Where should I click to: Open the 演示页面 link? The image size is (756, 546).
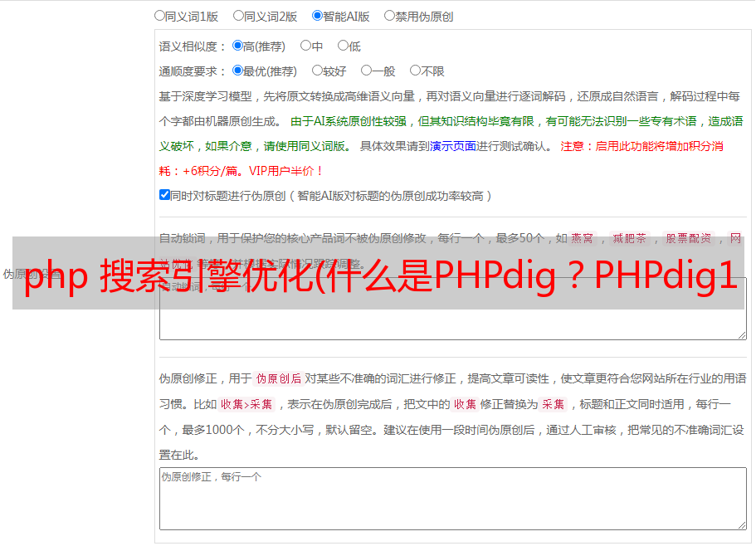click(453, 146)
